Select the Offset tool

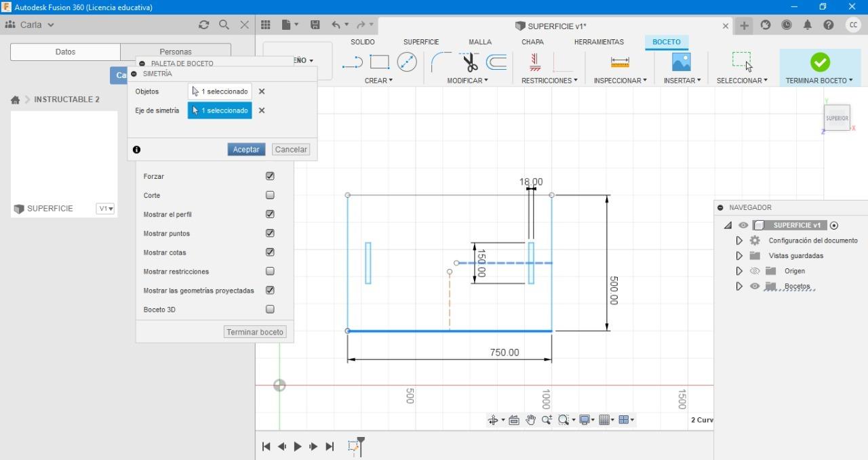click(x=497, y=62)
